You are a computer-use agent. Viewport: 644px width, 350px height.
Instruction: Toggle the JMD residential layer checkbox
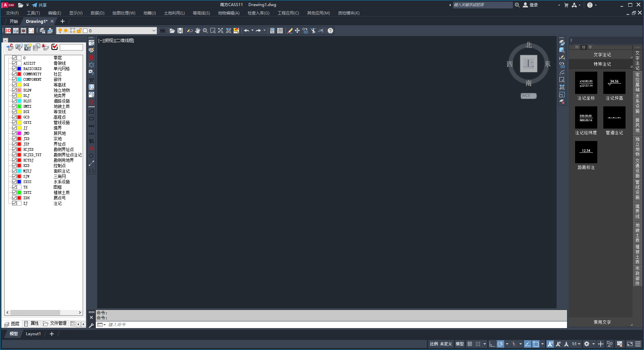pyautogui.click(x=14, y=133)
